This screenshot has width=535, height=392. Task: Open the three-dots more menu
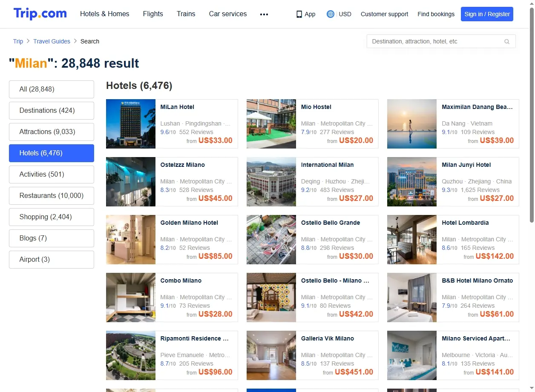coord(264,14)
